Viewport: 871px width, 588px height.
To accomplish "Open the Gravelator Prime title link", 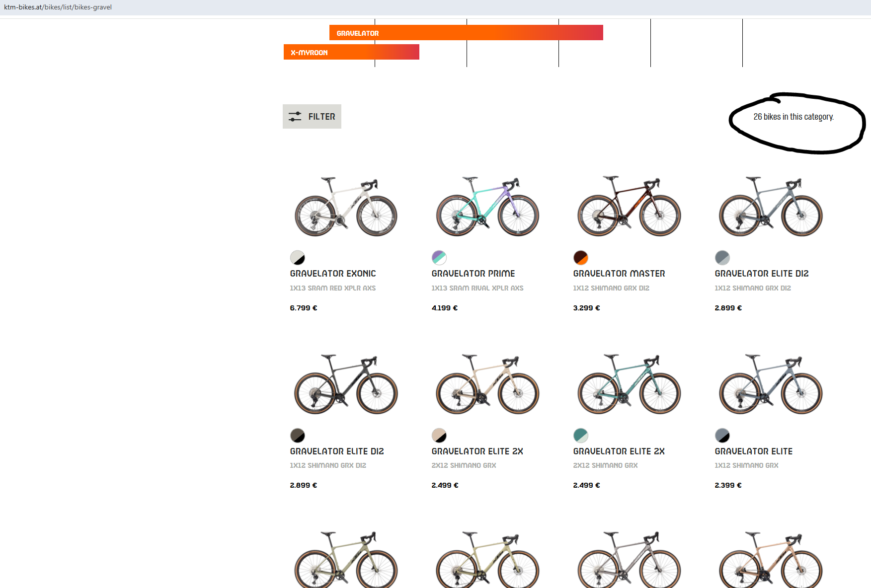I will click(x=473, y=274).
